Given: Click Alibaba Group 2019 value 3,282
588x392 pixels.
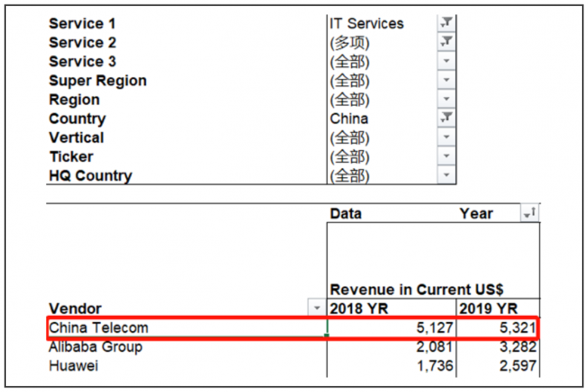Looking at the screenshot, I should point(518,347).
